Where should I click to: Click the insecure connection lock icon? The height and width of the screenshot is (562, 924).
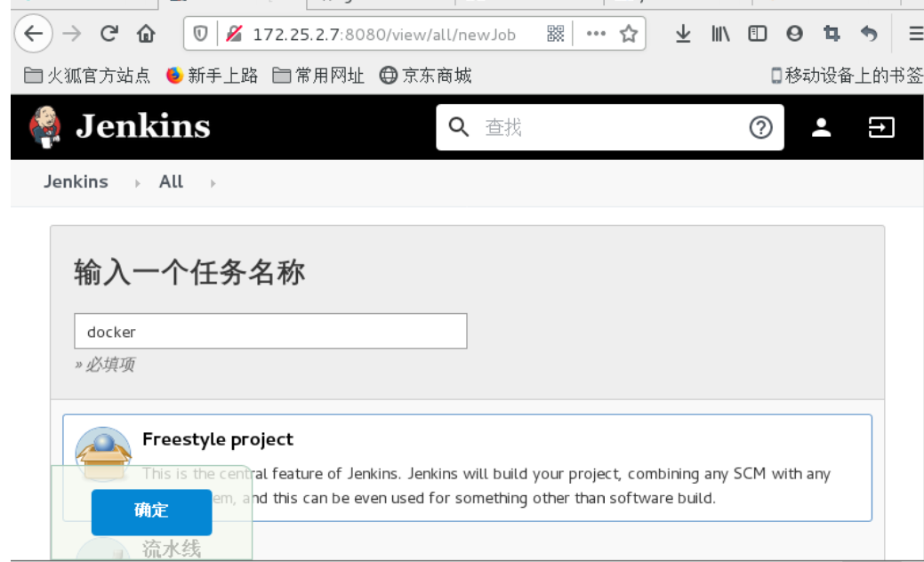point(234,34)
